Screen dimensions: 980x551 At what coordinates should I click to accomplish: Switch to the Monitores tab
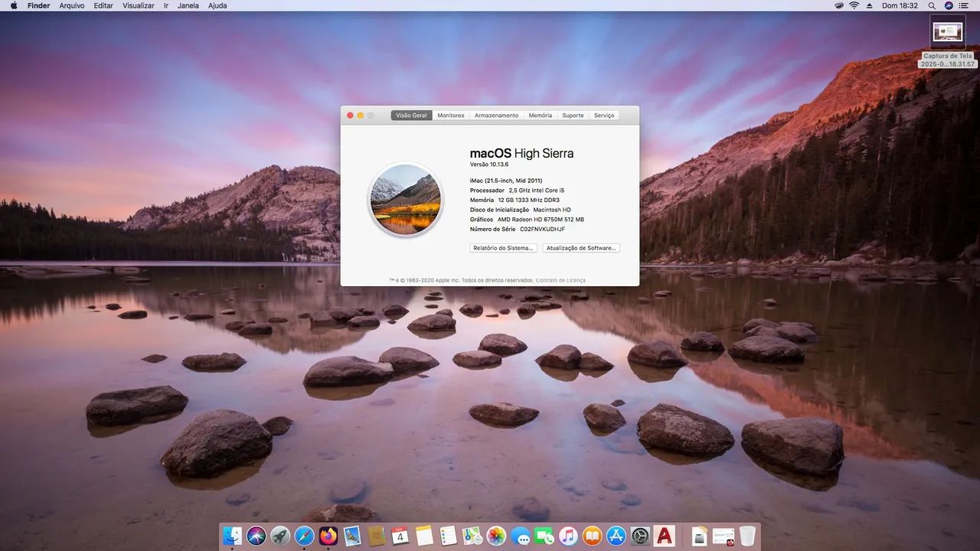click(451, 116)
